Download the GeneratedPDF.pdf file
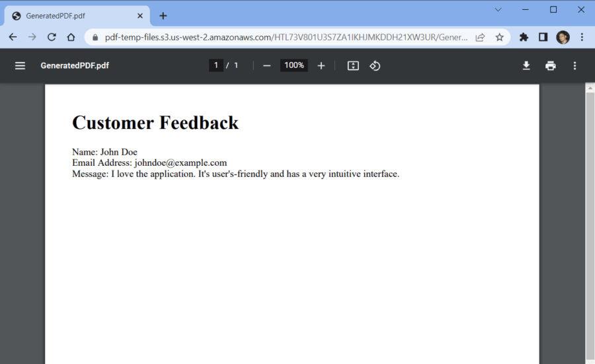 [526, 65]
